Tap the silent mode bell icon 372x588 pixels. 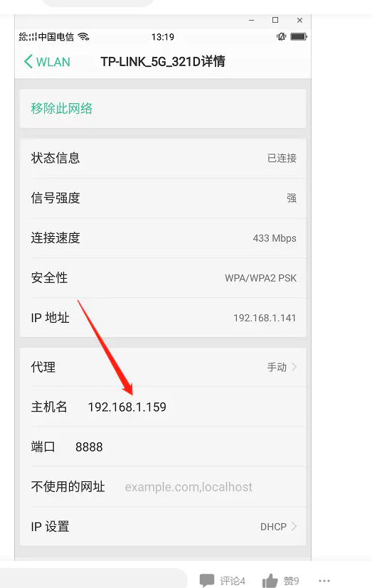pos(281,36)
